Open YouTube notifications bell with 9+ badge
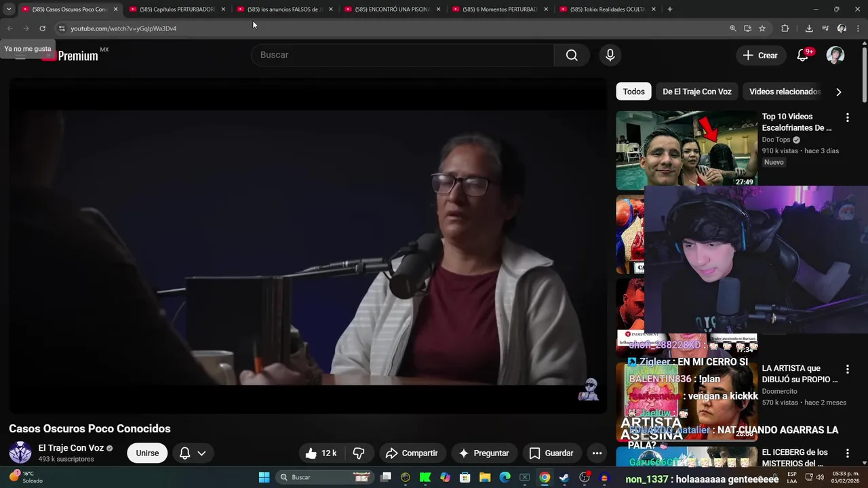 803,56
